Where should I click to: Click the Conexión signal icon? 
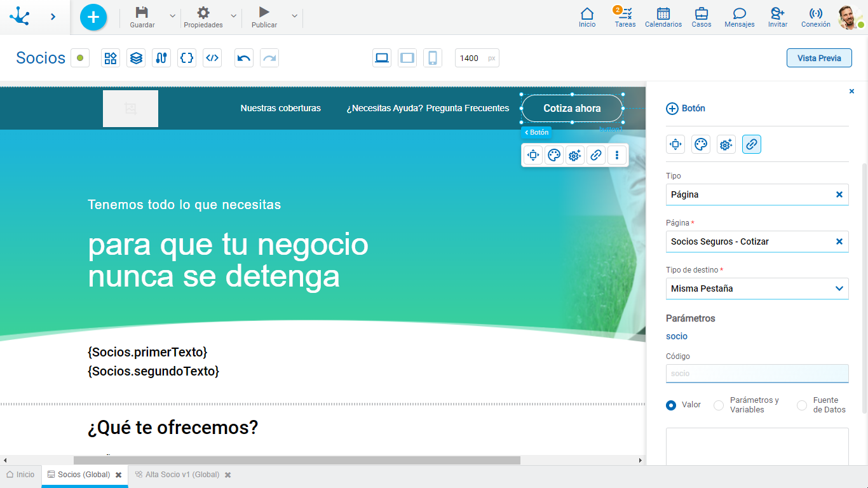[816, 13]
